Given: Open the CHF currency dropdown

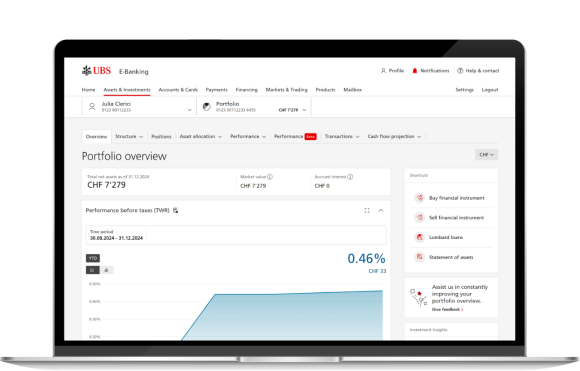Looking at the screenshot, I should [486, 155].
